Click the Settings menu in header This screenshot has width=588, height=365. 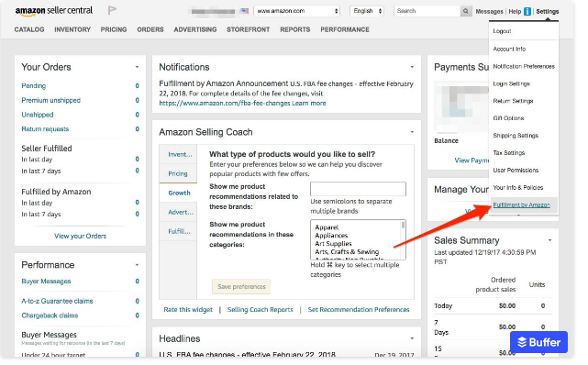[547, 12]
